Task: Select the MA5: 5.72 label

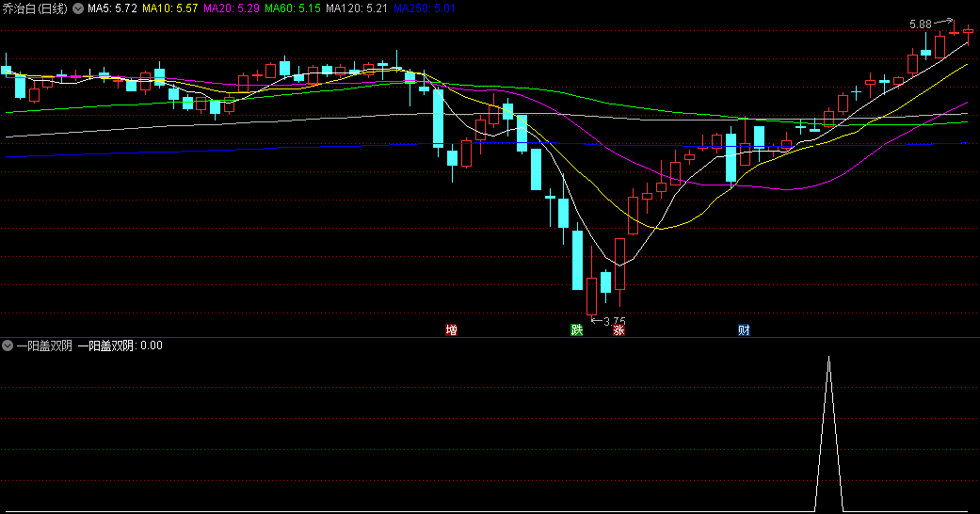Action: click(x=113, y=8)
